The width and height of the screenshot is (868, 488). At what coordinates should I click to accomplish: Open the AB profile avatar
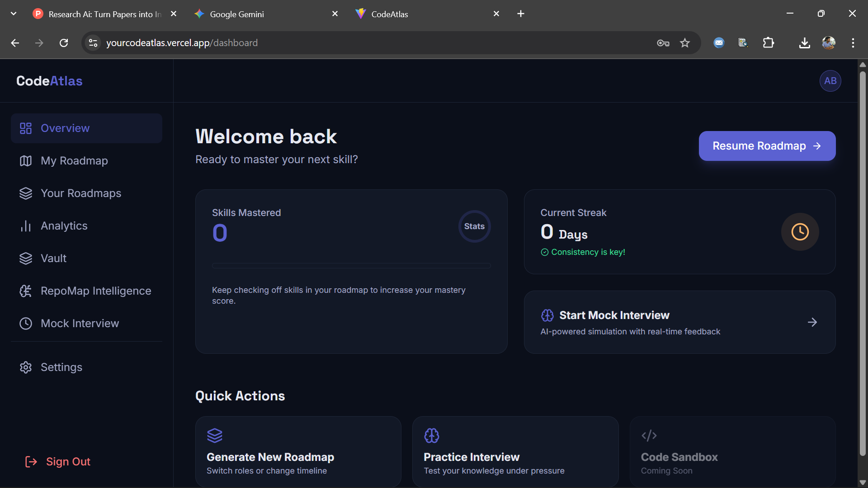[830, 80]
